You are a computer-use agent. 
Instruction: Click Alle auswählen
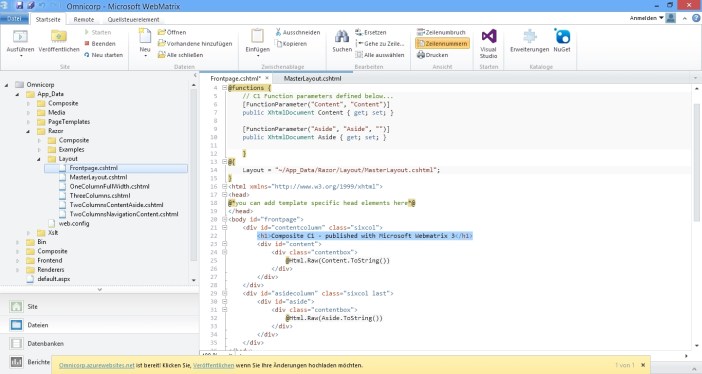tap(380, 55)
